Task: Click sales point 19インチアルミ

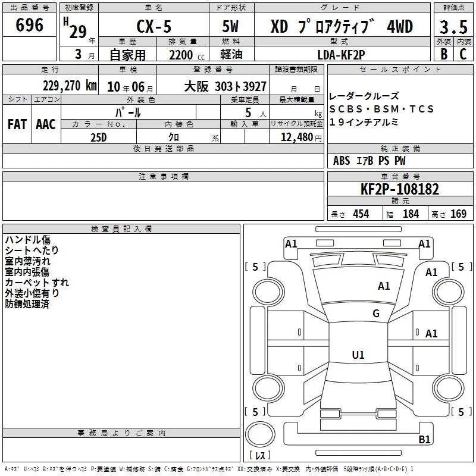Action: tap(364, 122)
